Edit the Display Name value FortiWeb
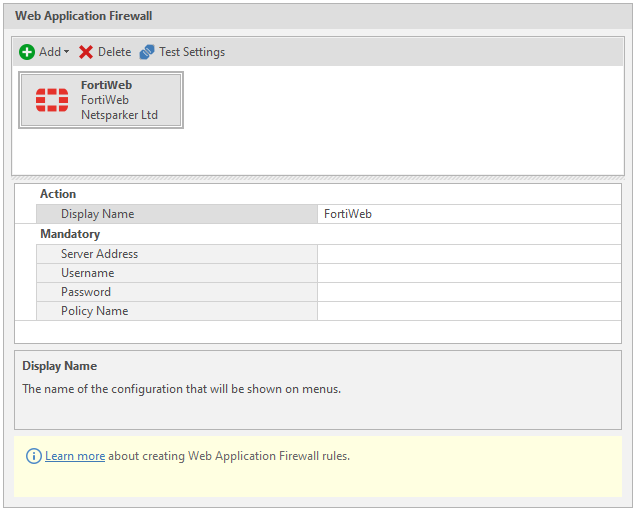The height and width of the screenshot is (511, 636). 469,214
